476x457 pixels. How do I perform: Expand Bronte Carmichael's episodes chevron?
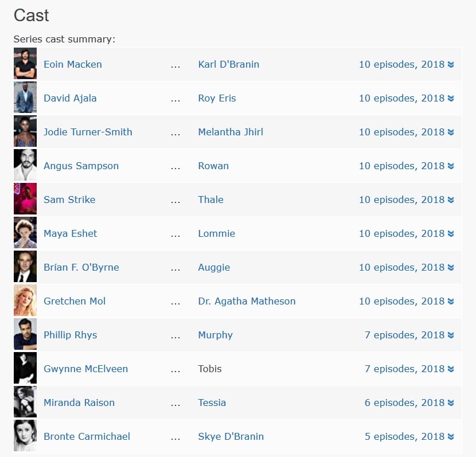451,436
